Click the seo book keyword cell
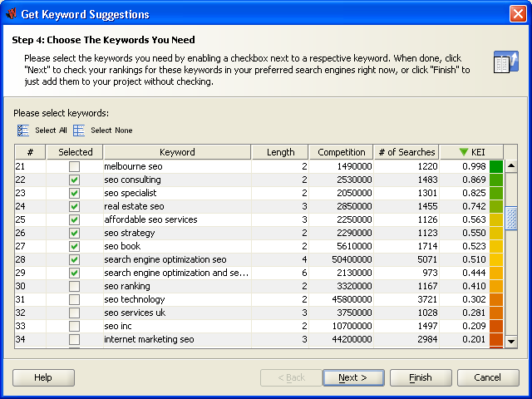The width and height of the screenshot is (532, 399). pyautogui.click(x=177, y=246)
